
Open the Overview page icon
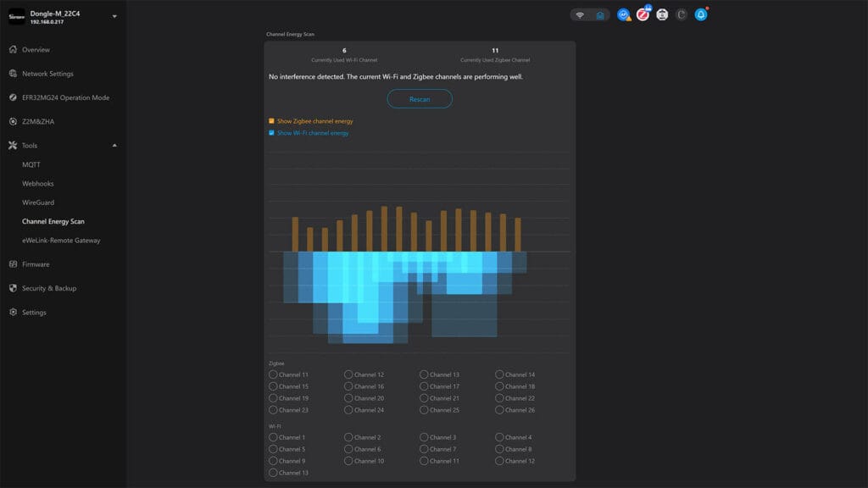(12, 49)
